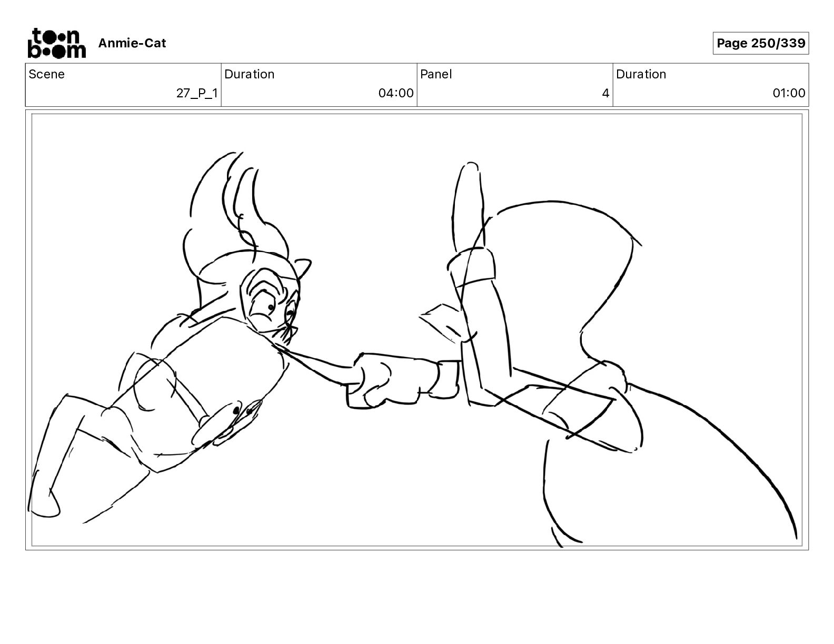Click the storyboard panel sketch
Screen dimensions: 834x644
pos(417,330)
